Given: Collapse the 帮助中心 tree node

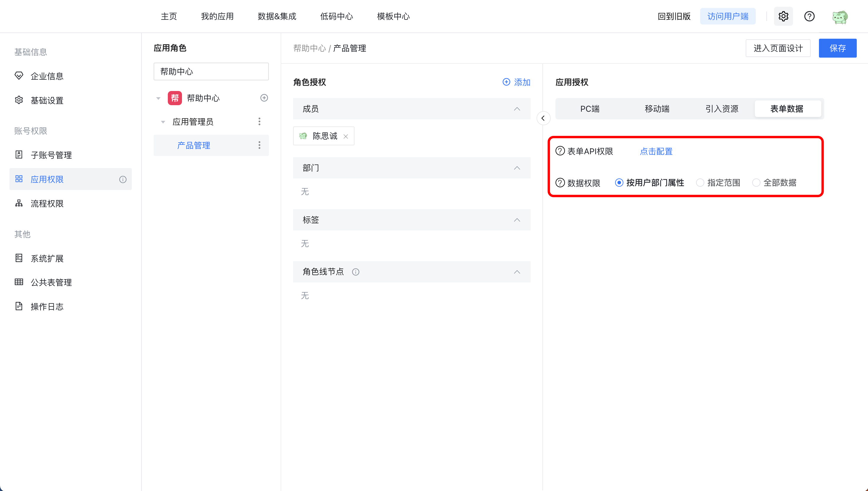Looking at the screenshot, I should click(158, 98).
